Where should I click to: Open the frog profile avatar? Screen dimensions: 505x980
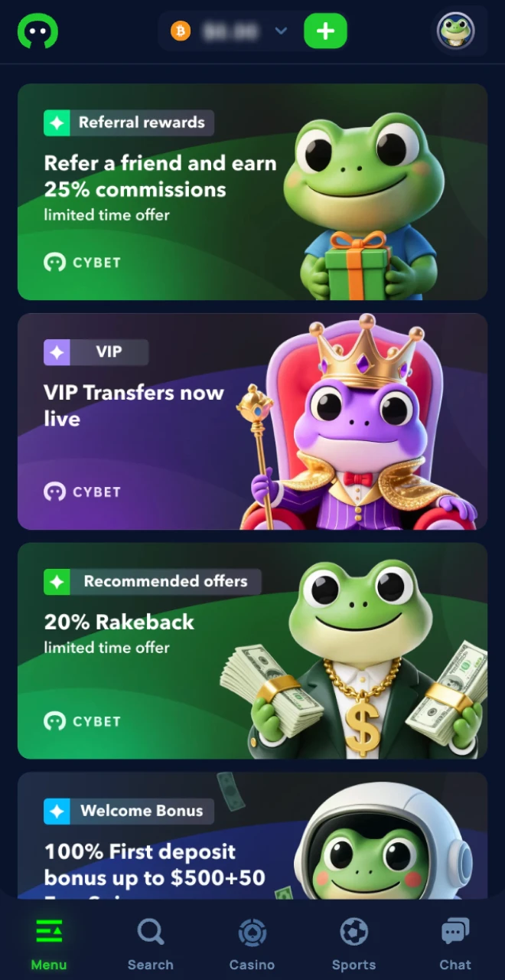pyautogui.click(x=455, y=31)
